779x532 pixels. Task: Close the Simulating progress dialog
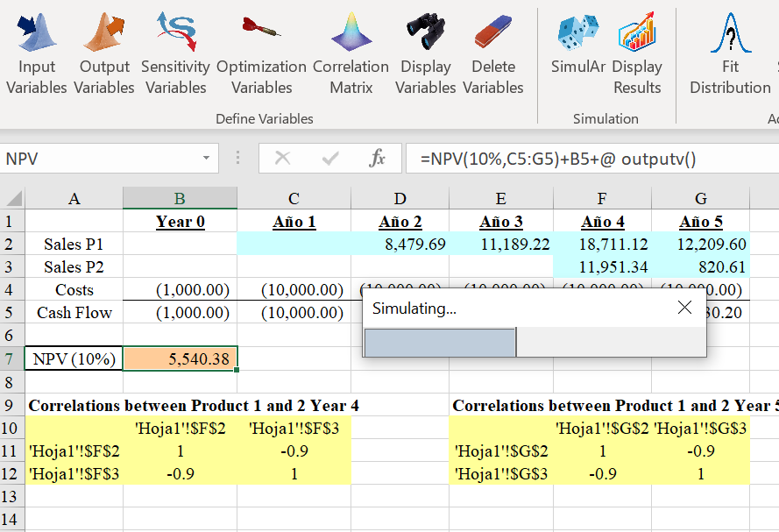(684, 308)
